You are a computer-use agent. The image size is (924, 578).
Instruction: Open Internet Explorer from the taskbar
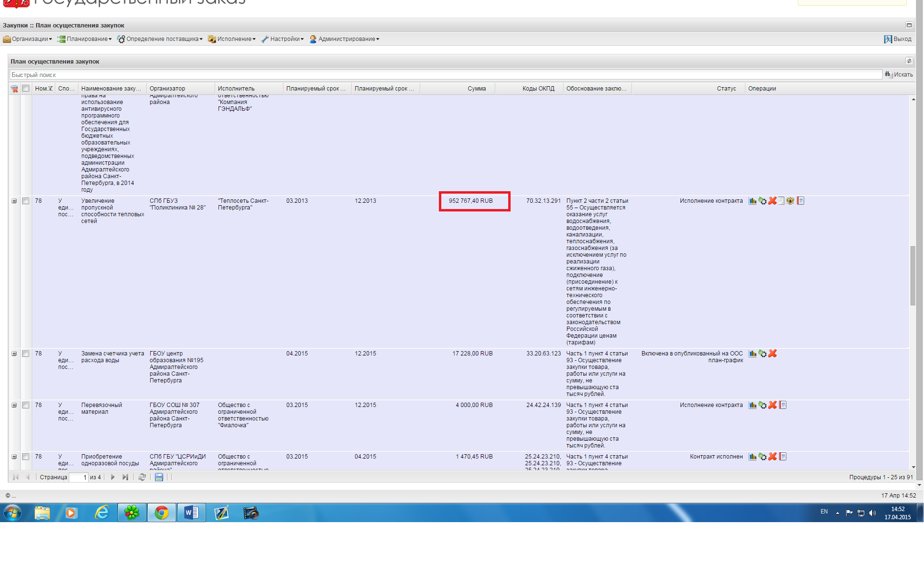pyautogui.click(x=102, y=513)
